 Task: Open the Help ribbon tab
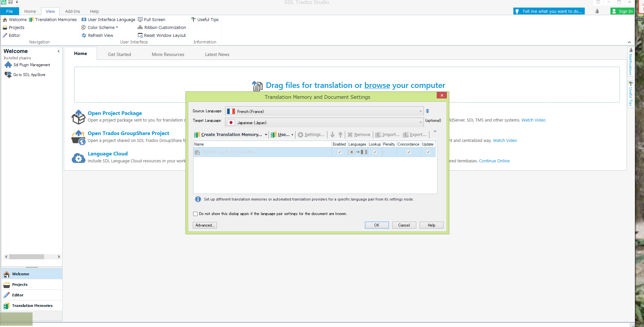94,11
